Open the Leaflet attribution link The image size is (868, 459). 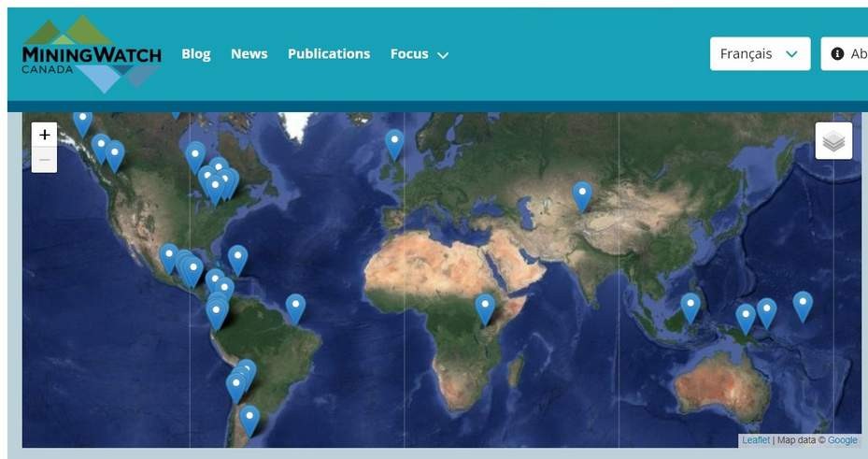coord(755,440)
